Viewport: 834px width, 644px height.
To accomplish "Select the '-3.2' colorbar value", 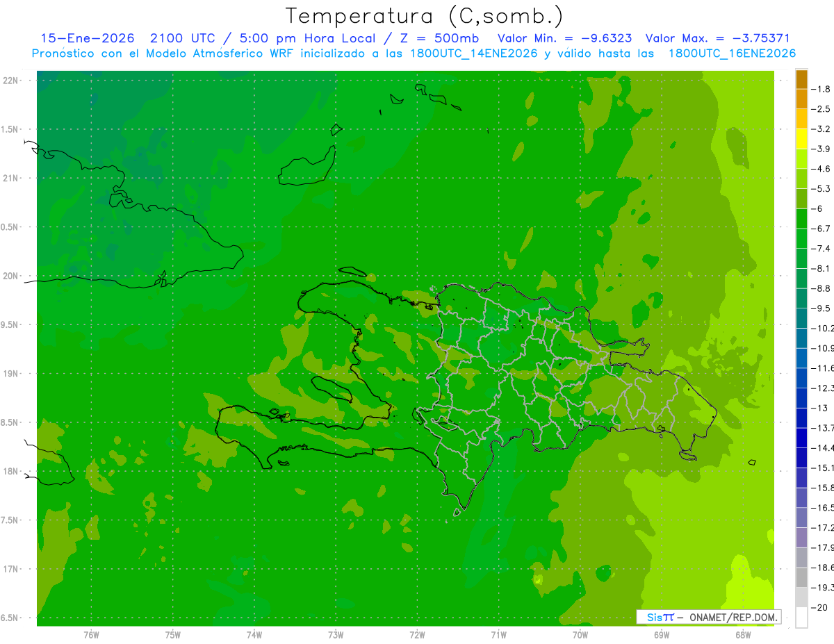I will pyautogui.click(x=821, y=129).
